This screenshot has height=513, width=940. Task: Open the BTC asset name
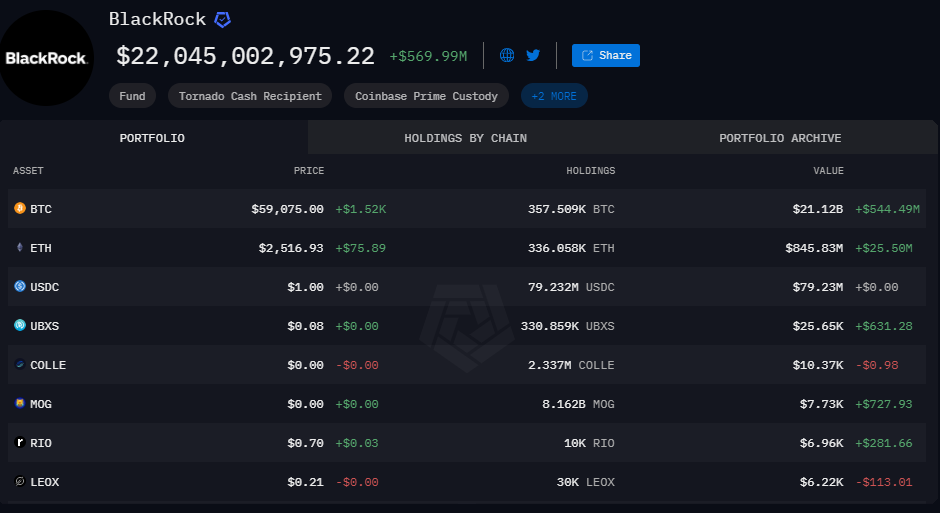pos(41,209)
